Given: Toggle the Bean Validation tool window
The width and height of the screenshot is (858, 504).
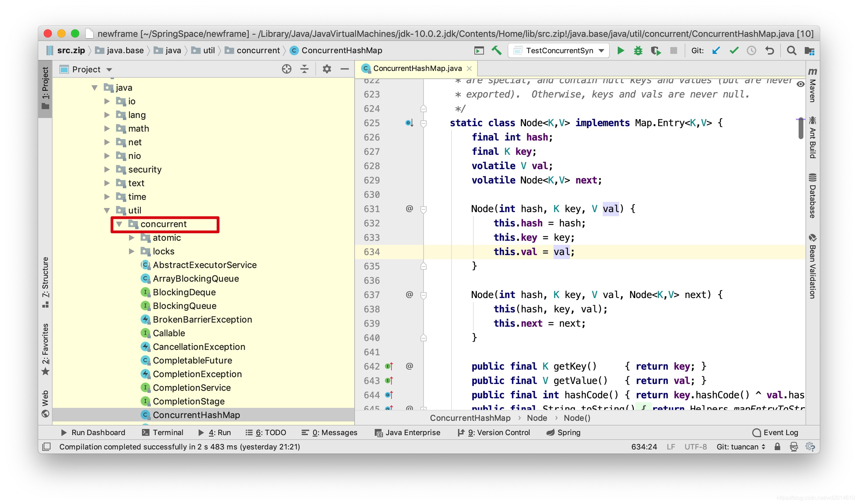Looking at the screenshot, I should click(x=813, y=266).
